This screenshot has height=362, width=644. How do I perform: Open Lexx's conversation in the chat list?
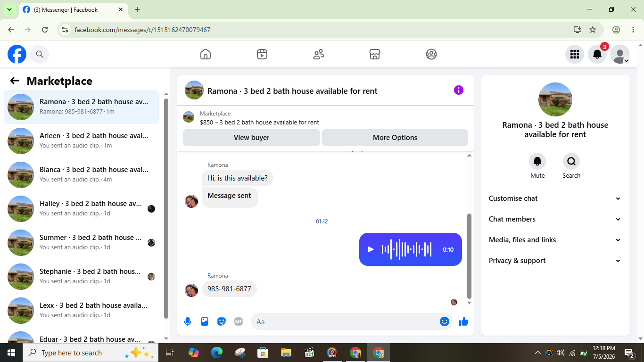(x=82, y=311)
